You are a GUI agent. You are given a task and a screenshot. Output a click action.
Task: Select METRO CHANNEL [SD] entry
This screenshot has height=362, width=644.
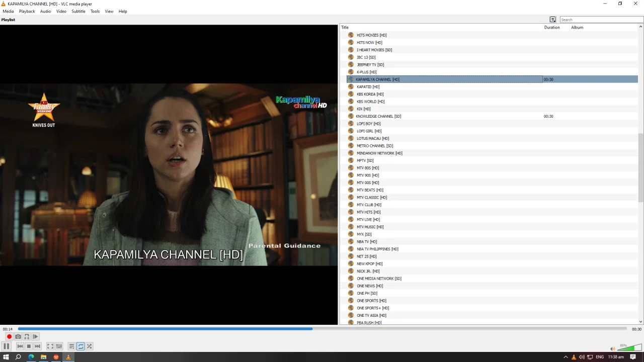point(375,146)
